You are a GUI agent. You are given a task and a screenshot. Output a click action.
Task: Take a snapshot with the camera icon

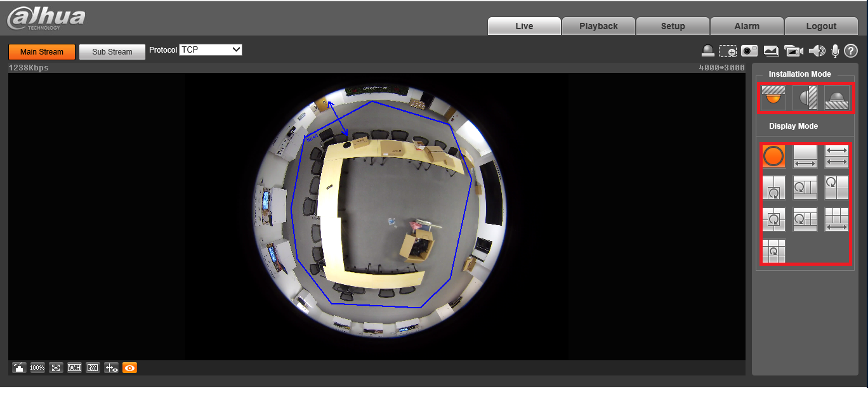point(749,51)
